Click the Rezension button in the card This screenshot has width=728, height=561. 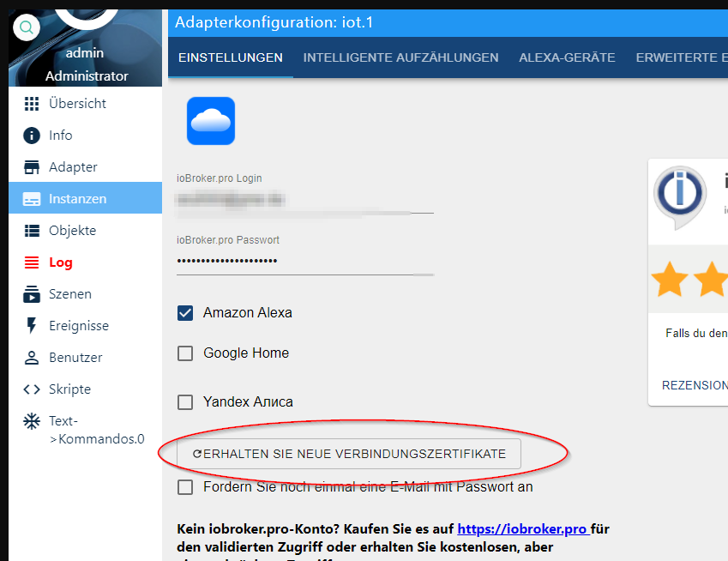coord(695,385)
